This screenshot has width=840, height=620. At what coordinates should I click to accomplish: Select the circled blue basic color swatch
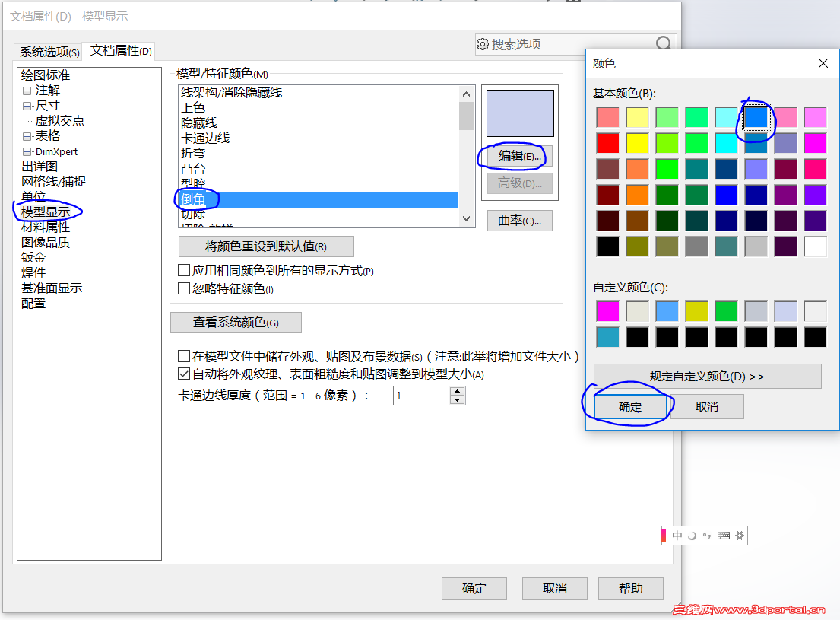tap(756, 118)
